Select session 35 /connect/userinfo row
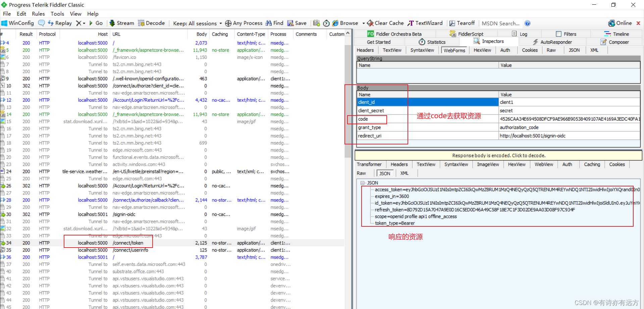The width and height of the screenshot is (644, 309). click(172, 250)
